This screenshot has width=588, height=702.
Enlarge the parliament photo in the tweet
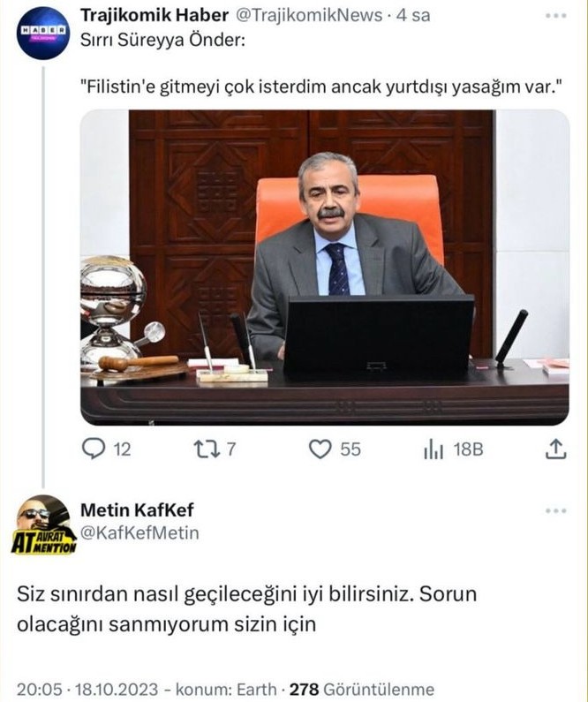[325, 268]
